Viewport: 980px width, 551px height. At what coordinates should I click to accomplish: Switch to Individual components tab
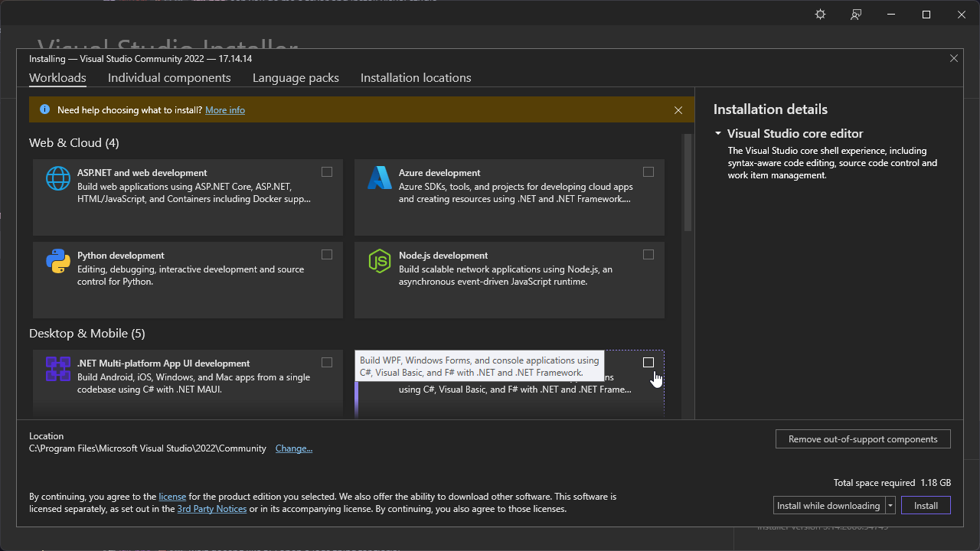(169, 78)
